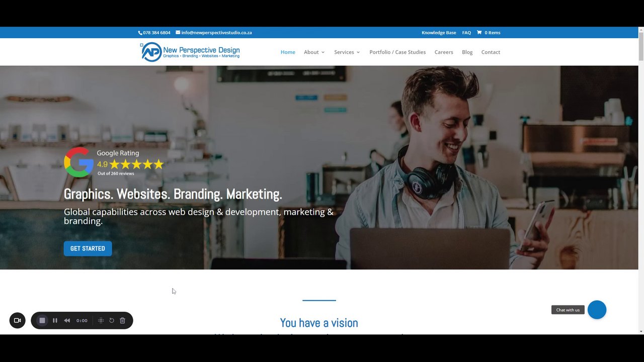Open the shopping cart icon

479,32
